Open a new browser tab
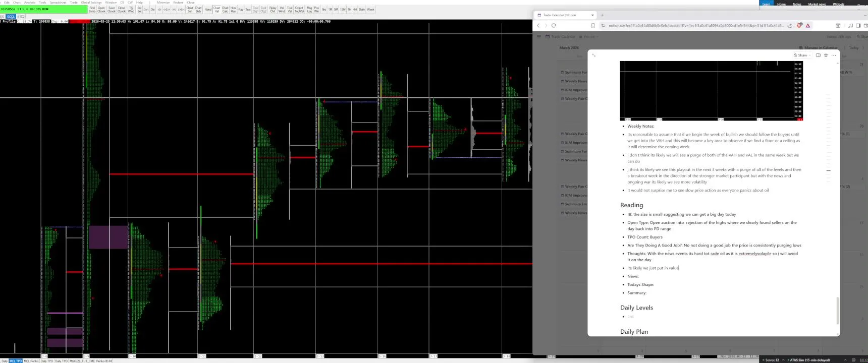Image resolution: width=868 pixels, height=363 pixels. 602,15
